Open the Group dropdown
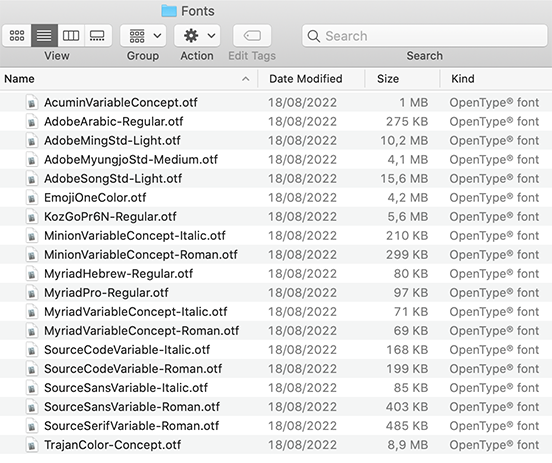This screenshot has height=463, width=552. [x=143, y=36]
